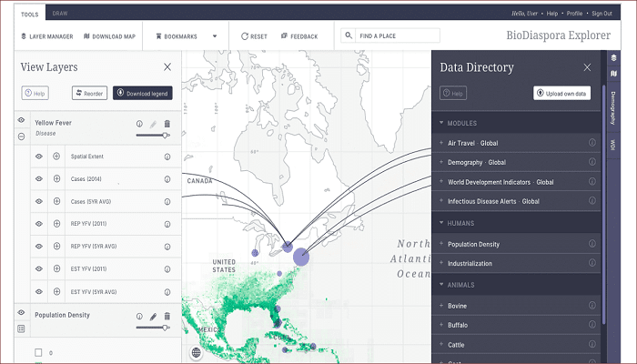The image size is (637, 364).
Task: Edit the Population Density layer with pencil icon
Action: (153, 316)
